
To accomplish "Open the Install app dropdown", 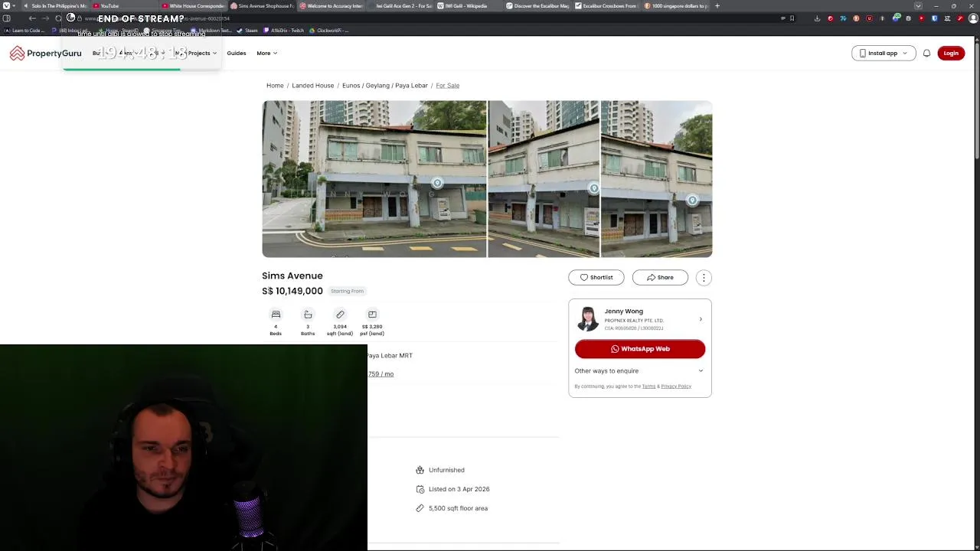I will [883, 53].
